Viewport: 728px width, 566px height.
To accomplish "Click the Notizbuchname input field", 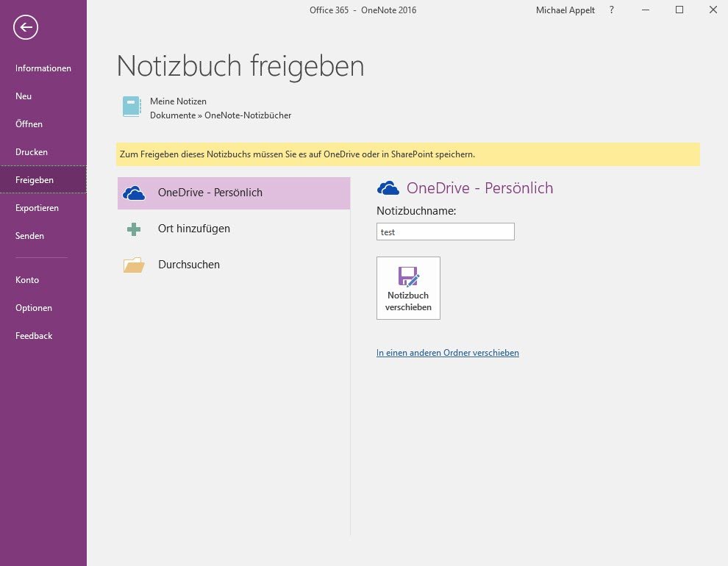I will (x=445, y=232).
